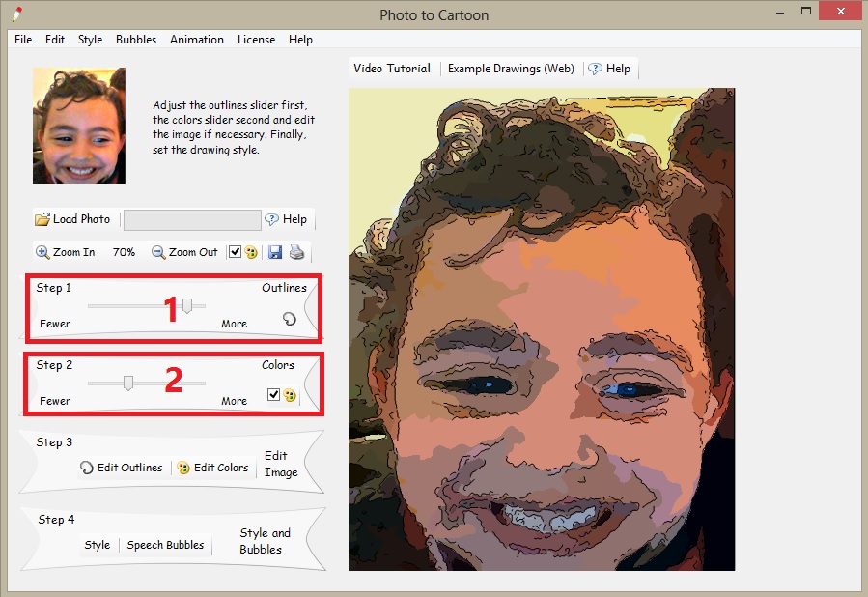The height and width of the screenshot is (597, 868).
Task: Open the Animation menu
Action: click(x=197, y=40)
